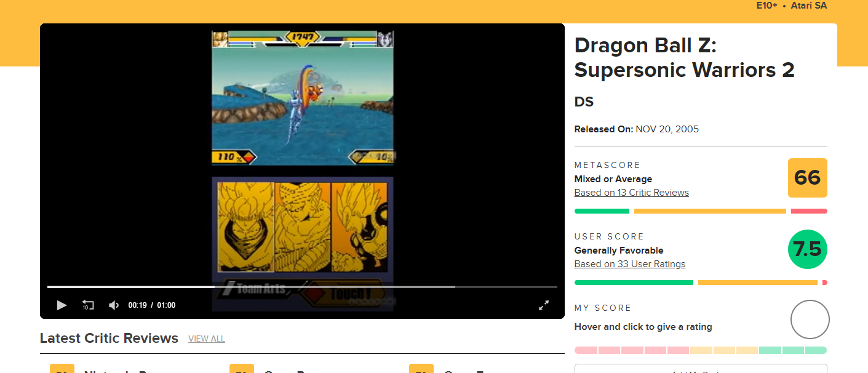This screenshot has height=373, width=868.
Task: Mute the video volume
Action: 114,305
